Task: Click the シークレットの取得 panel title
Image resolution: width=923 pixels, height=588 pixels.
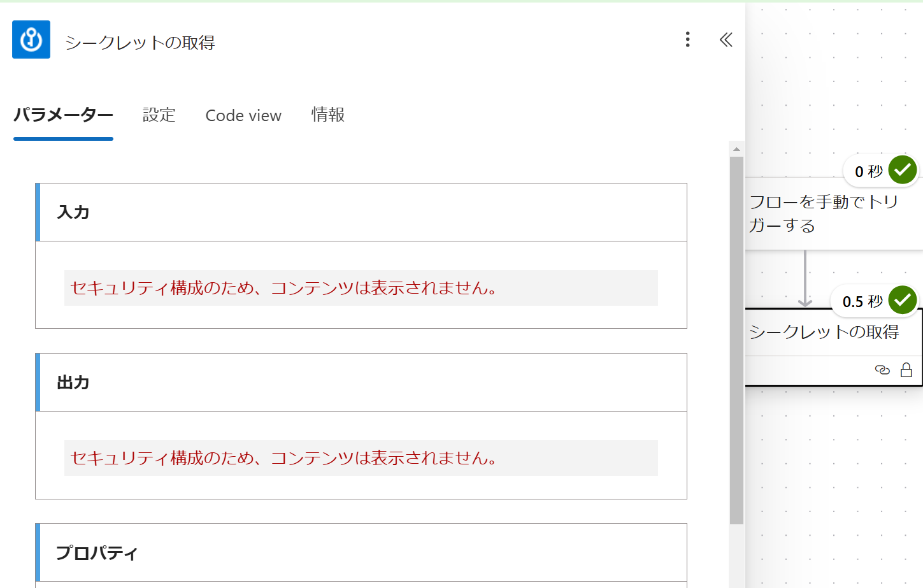Action: coord(140,43)
